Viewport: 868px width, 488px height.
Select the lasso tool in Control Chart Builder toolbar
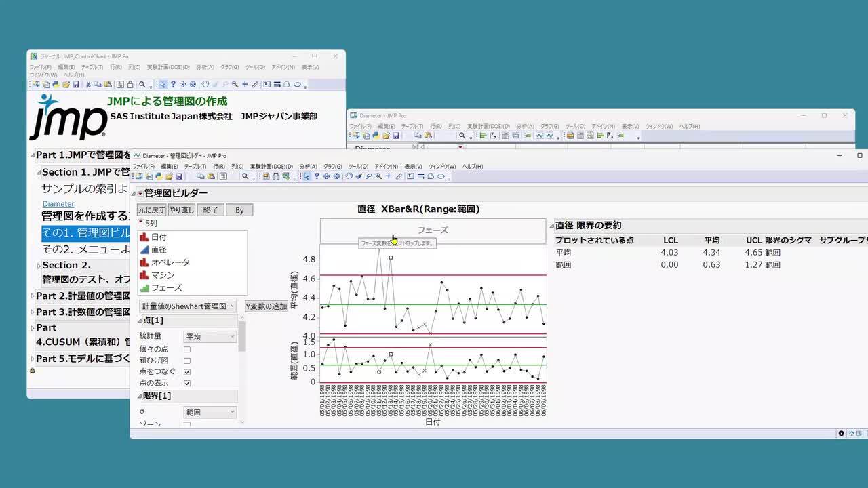point(369,176)
